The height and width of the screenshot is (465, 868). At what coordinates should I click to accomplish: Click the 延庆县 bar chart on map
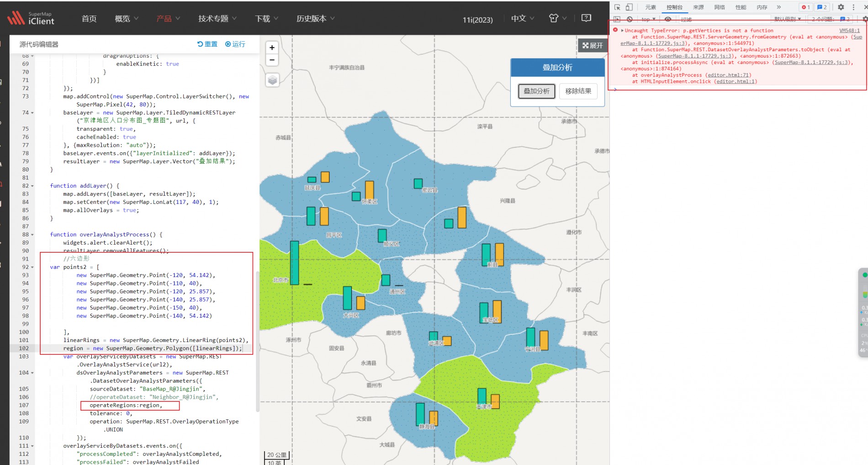click(318, 177)
